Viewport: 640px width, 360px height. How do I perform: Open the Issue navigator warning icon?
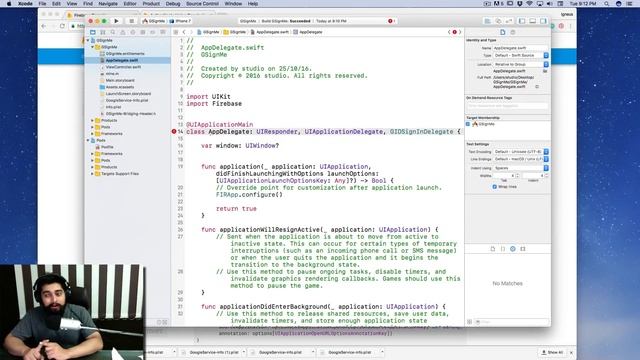point(122,32)
